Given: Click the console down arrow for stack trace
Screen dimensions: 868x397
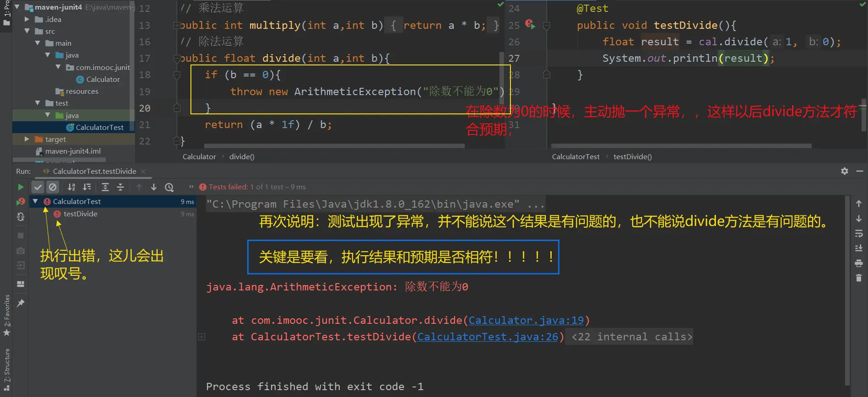Looking at the screenshot, I should pos(859,219).
